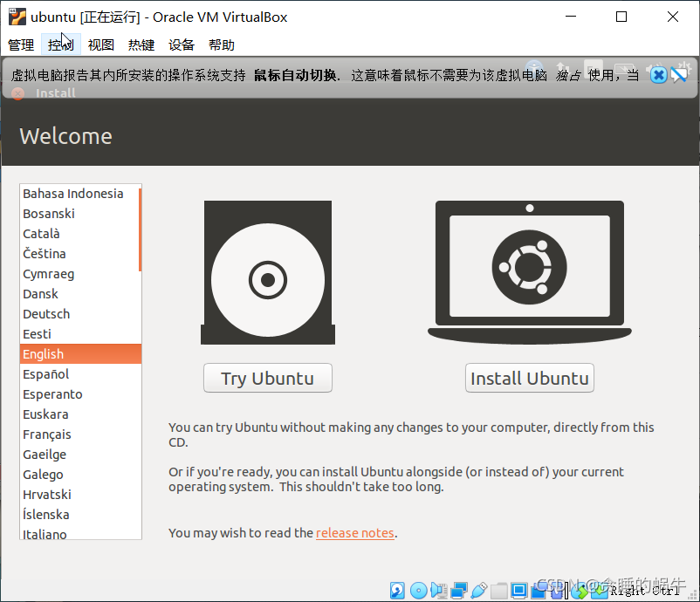Image resolution: width=700 pixels, height=602 pixels.
Task: Click the display settings status icon
Action: click(518, 591)
